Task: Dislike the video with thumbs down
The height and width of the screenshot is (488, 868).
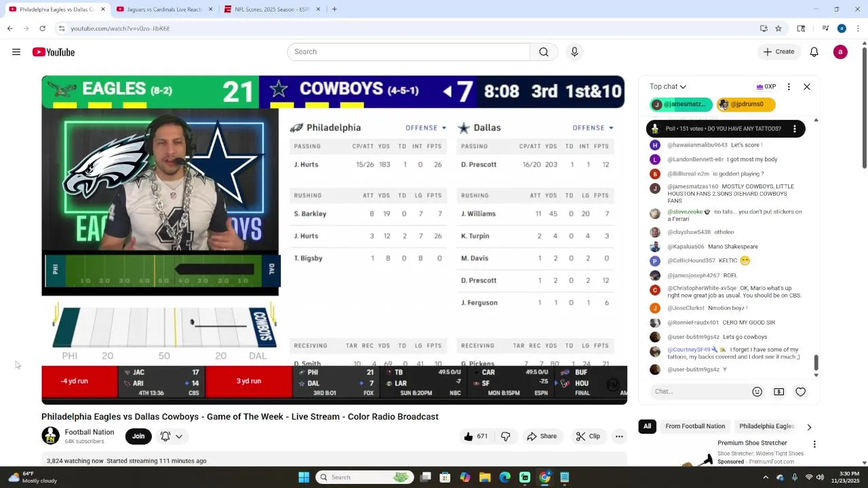Action: click(x=505, y=436)
